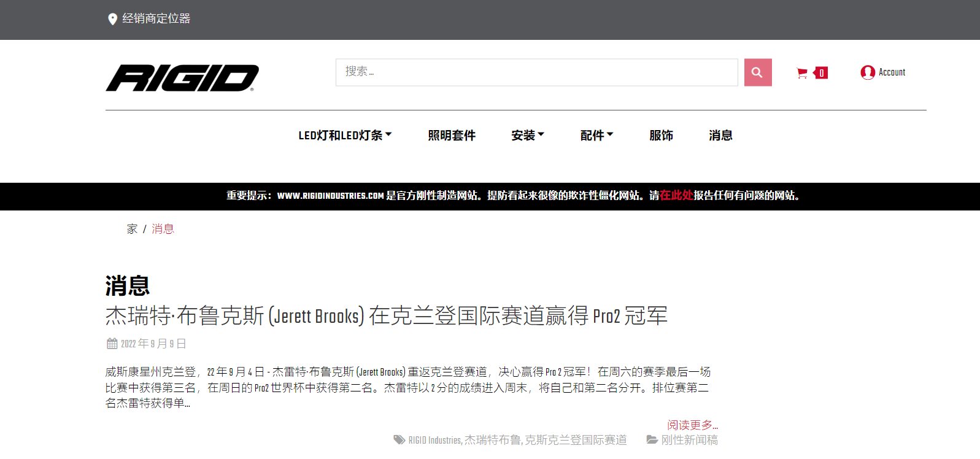Expand the LED灯和LED灯条 menu
The image size is (980, 459).
pos(345,136)
